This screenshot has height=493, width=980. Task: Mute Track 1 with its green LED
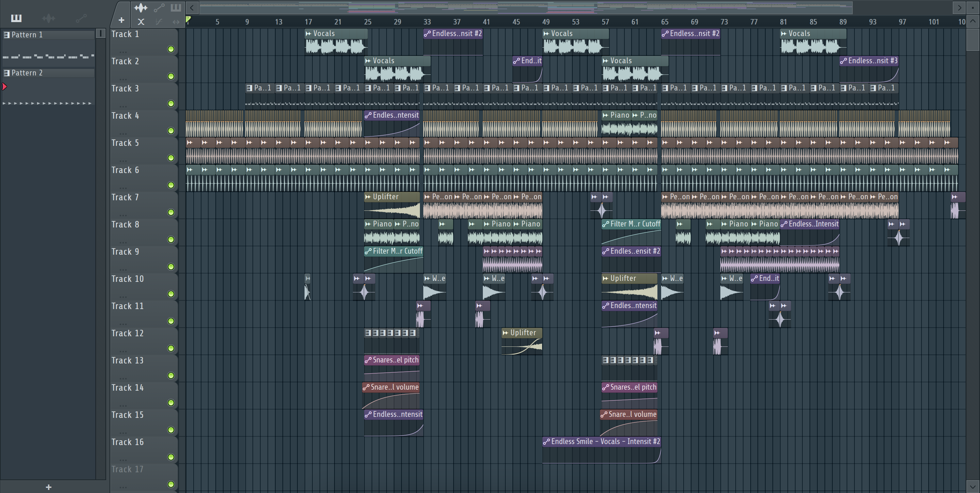pyautogui.click(x=171, y=49)
